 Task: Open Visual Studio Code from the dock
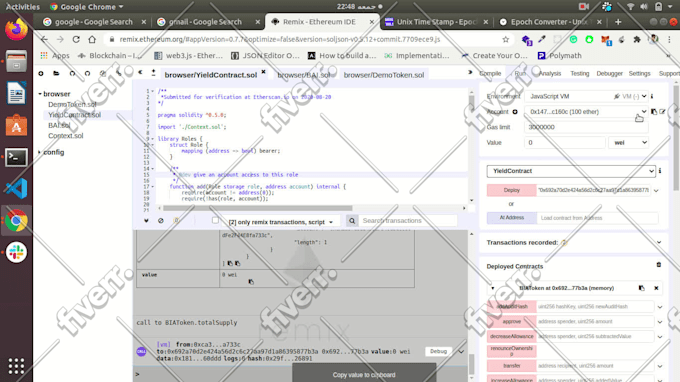tap(16, 189)
